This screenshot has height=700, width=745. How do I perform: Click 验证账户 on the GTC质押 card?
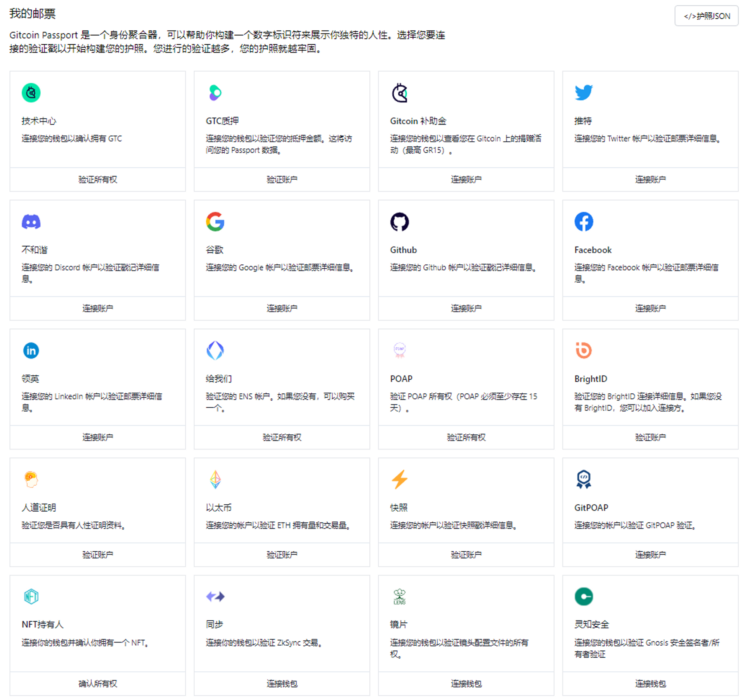282,179
